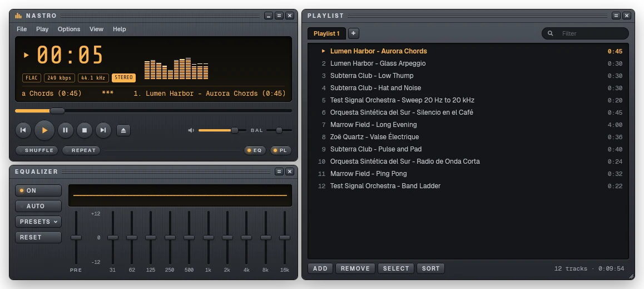This screenshot has width=644, height=289.
Task: Click the song seek bar handle
Action: click(x=57, y=111)
